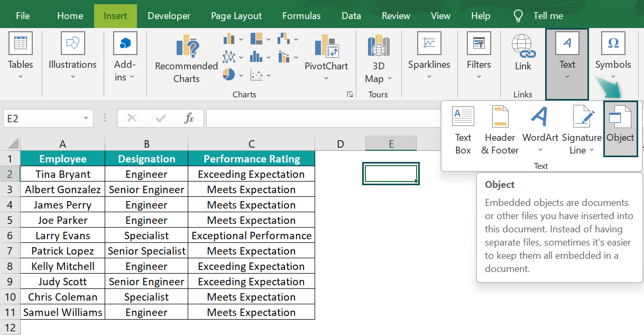Expand the hierarchy chart dropdown arrow

point(269,39)
